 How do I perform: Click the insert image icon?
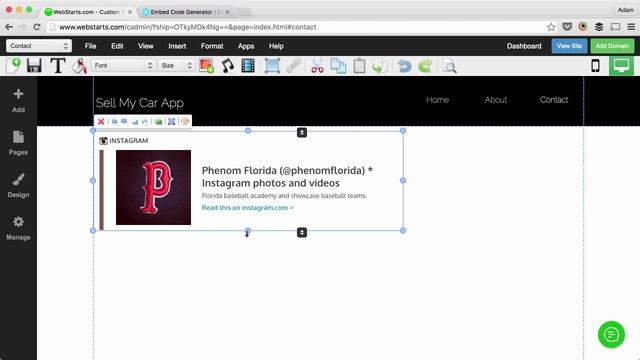coord(206,66)
